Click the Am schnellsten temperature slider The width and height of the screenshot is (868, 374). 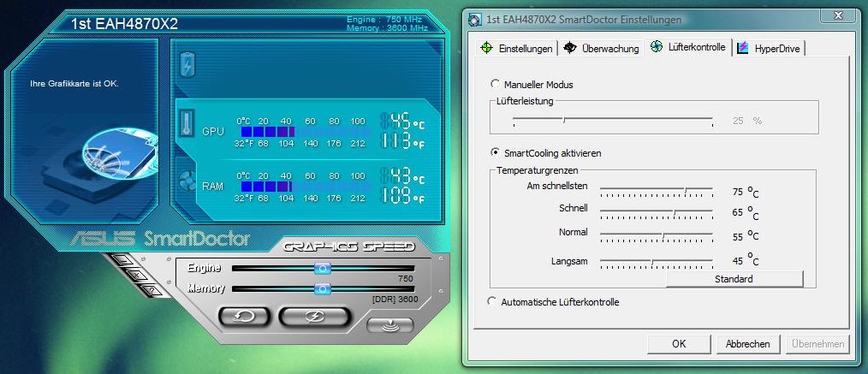coord(657,192)
